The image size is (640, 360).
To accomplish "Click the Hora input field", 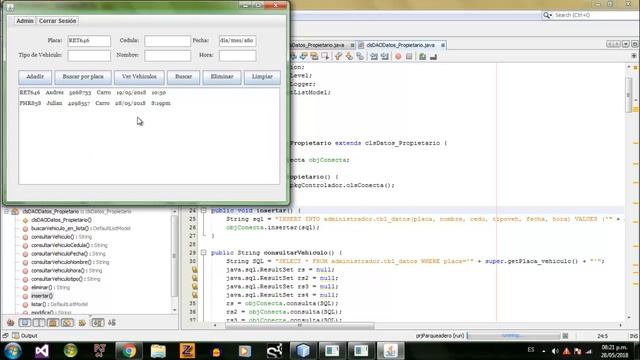I will [x=238, y=56].
